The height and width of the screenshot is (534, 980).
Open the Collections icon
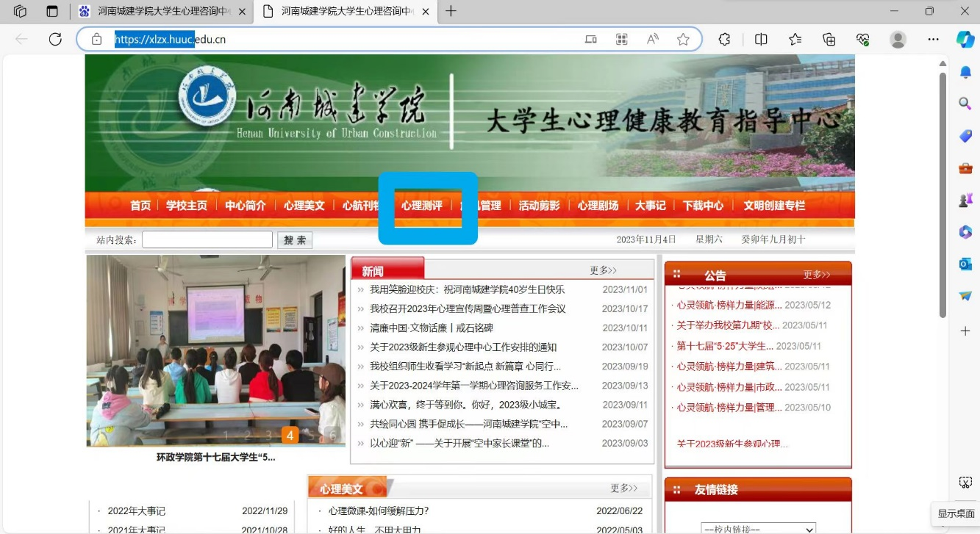(829, 40)
